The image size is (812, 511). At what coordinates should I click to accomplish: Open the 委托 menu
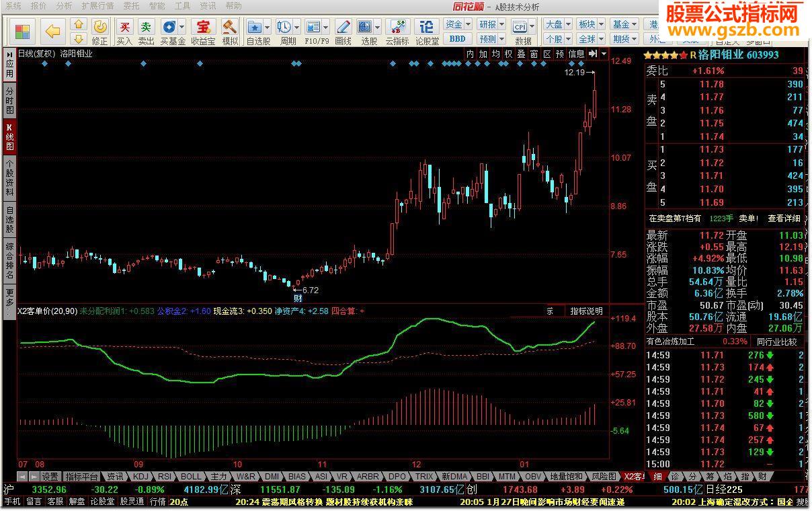pyautogui.click(x=131, y=6)
